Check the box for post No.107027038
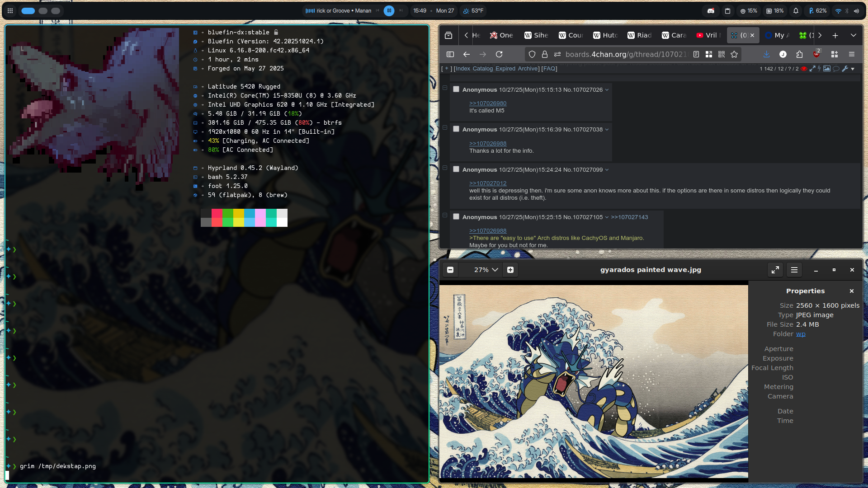This screenshot has height=488, width=868. (x=456, y=129)
